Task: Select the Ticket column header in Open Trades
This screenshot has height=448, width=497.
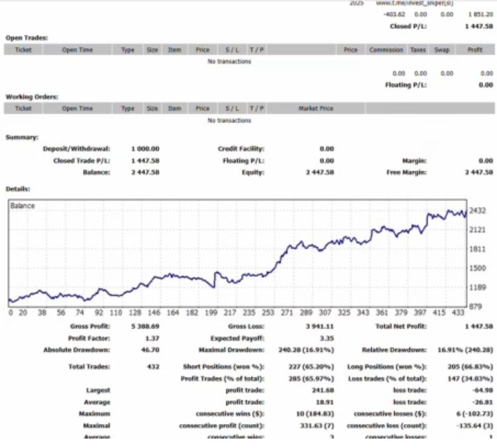Action: point(23,50)
